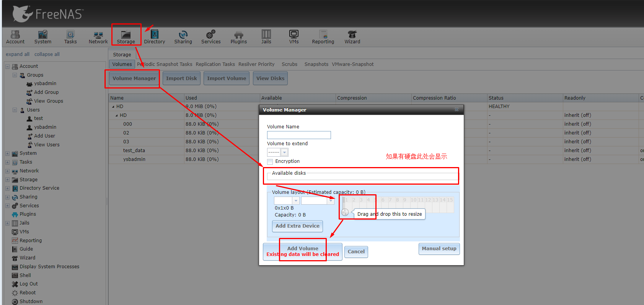Viewport: 644px width, 305px height.
Task: Select Log Out in the sidebar
Action: pos(29,284)
